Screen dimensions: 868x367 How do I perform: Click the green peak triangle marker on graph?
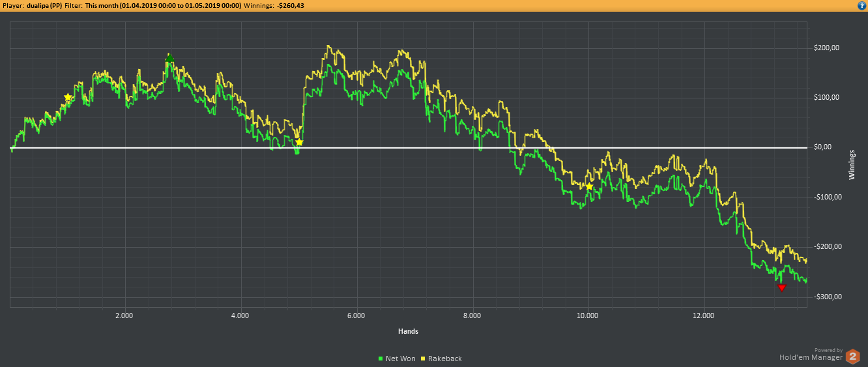click(169, 58)
